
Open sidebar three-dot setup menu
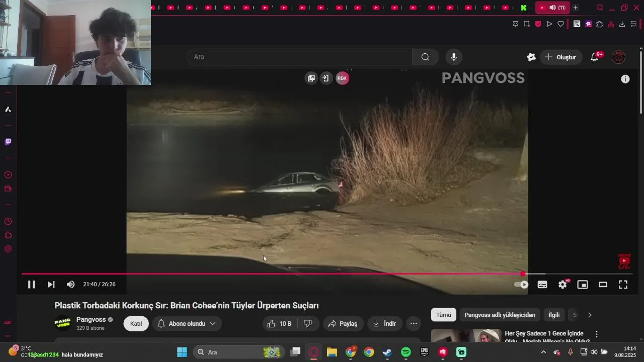8,336
